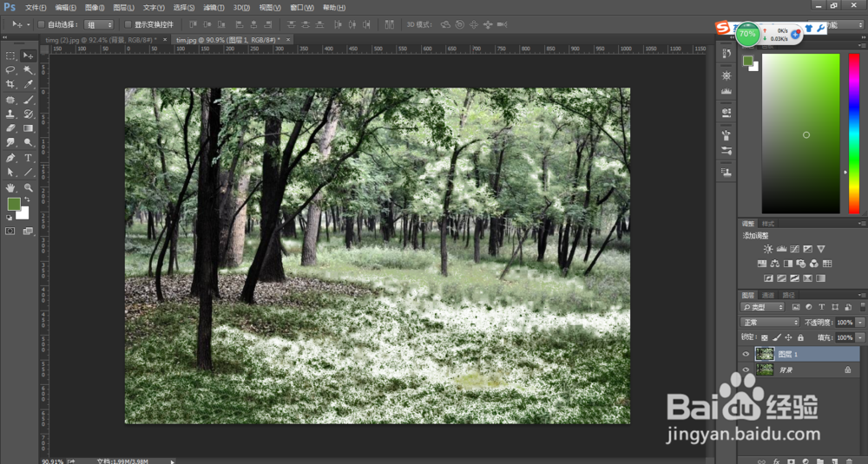Toggle lock image pixels brush icon
Viewport: 868px width, 464px height.
click(x=777, y=338)
